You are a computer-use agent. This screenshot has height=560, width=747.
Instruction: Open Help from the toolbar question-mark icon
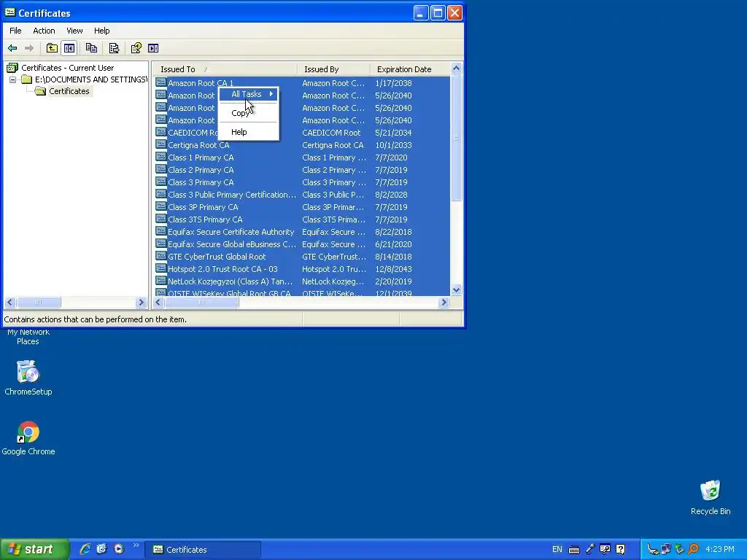pos(136,48)
